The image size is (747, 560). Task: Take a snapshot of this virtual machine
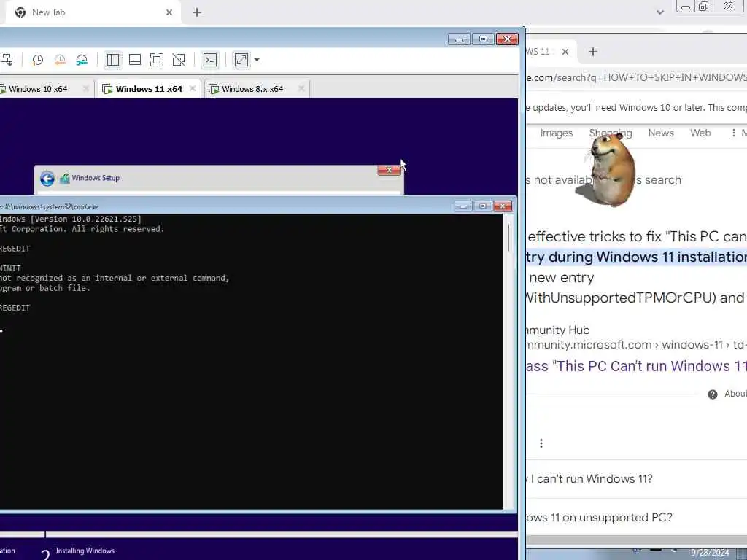pyautogui.click(x=38, y=60)
